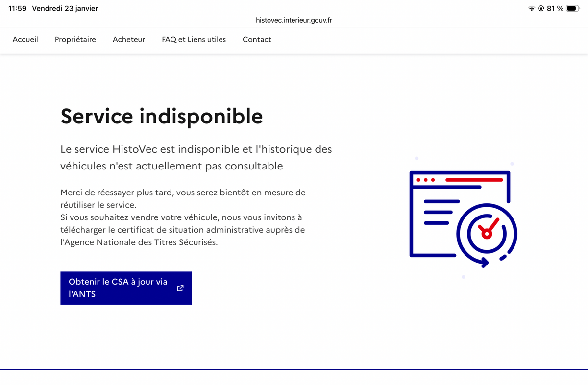Viewport: 588px width, 386px height.
Task: Click external link icon on CSA button
Action: [180, 288]
